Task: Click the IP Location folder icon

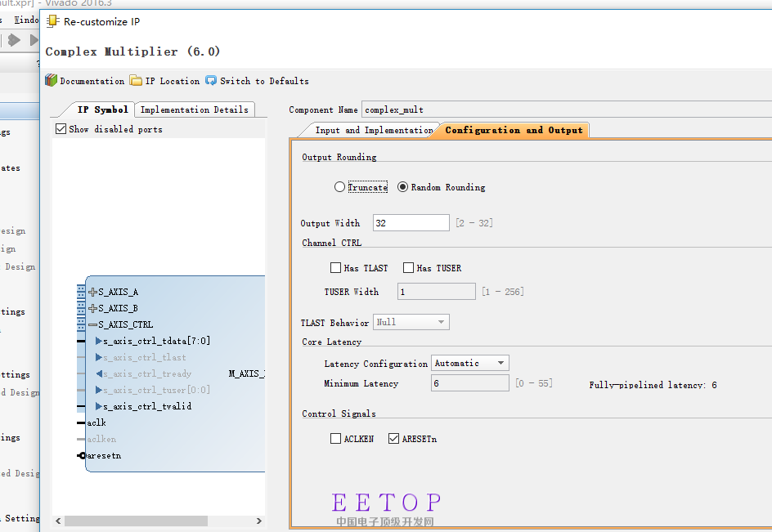Action: coord(136,80)
